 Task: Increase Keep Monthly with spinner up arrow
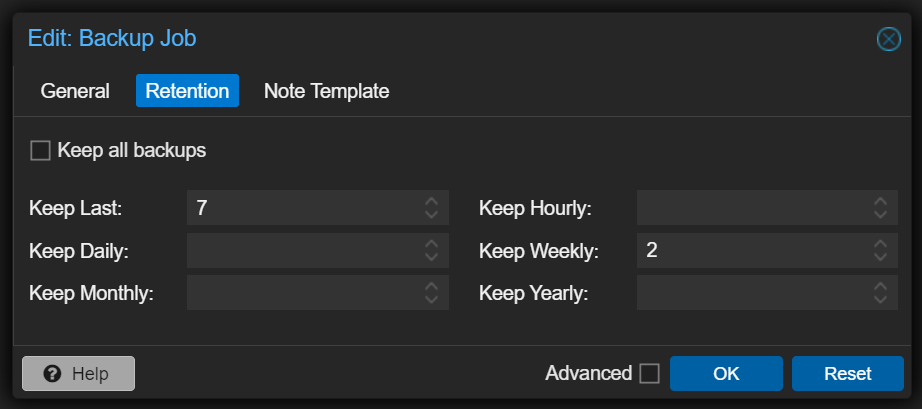click(x=431, y=287)
